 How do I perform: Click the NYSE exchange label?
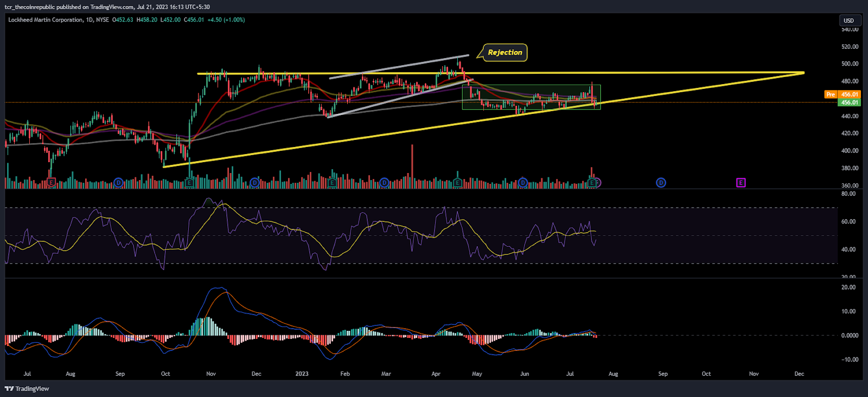pos(103,20)
